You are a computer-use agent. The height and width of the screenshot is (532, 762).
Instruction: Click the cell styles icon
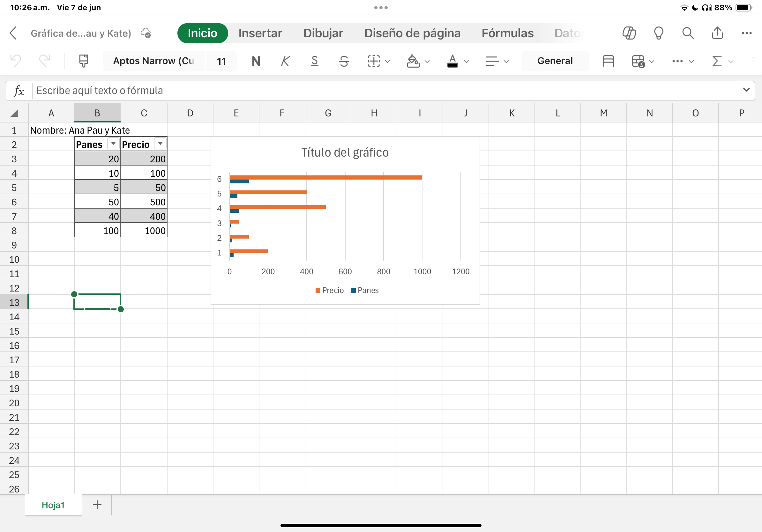tap(608, 61)
